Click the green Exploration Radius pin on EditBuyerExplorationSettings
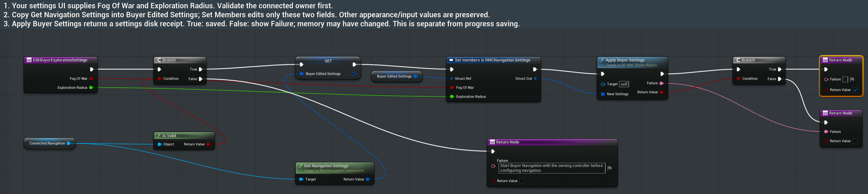Image resolution: width=868 pixels, height=194 pixels. [x=91, y=88]
